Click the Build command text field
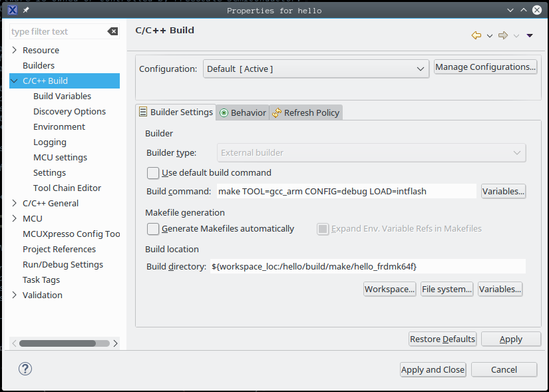 click(346, 191)
